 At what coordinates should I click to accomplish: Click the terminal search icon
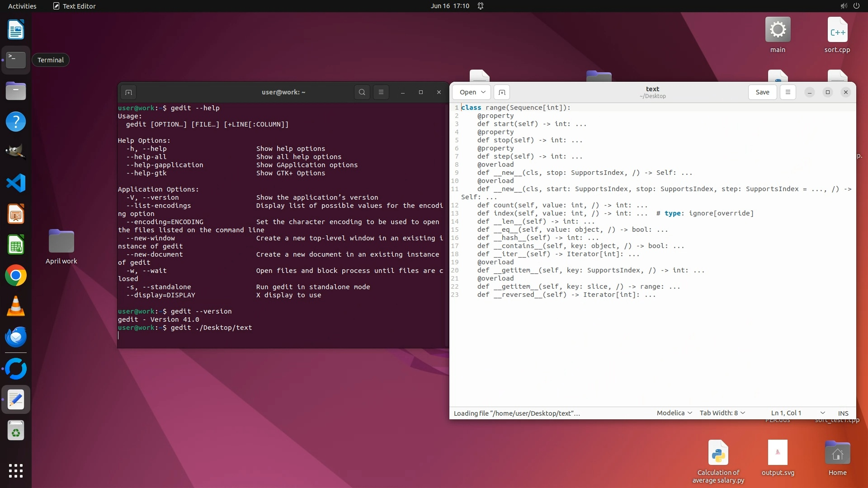tap(362, 92)
